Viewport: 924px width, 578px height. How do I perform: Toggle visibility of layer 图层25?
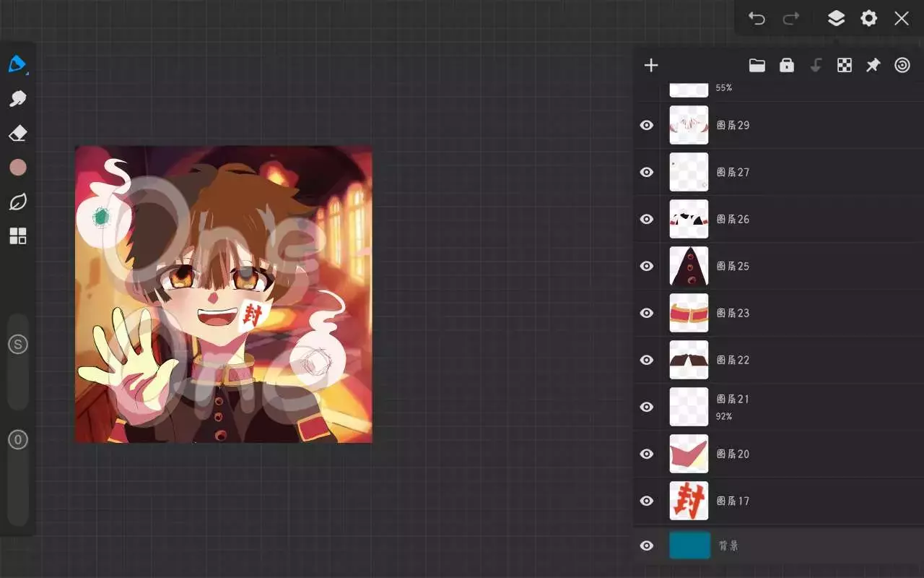(647, 266)
